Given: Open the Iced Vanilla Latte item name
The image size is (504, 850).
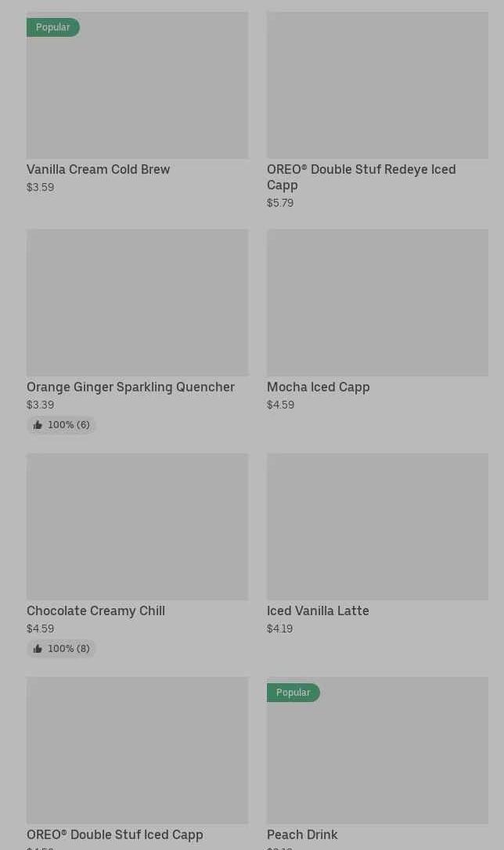Looking at the screenshot, I should click(318, 611).
